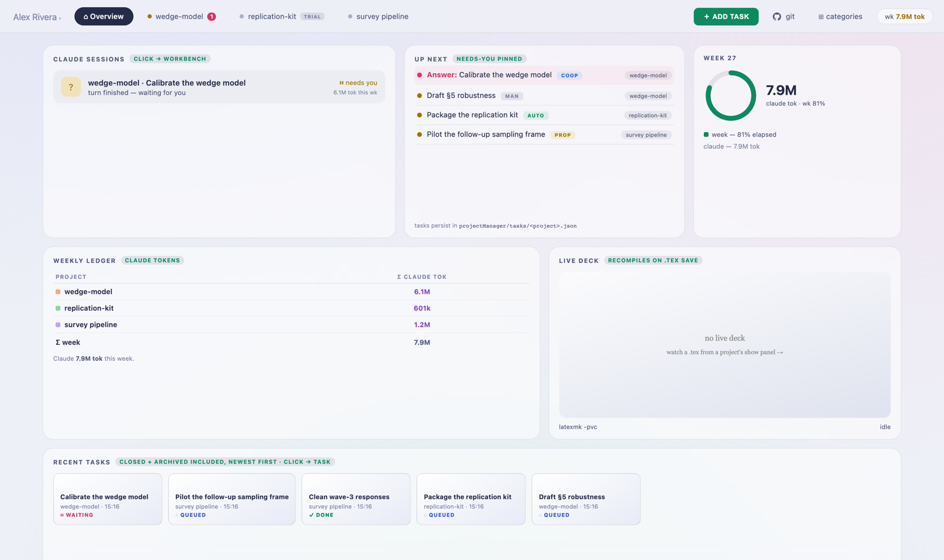Open the Overview home tab
This screenshot has height=560, width=944.
(x=104, y=17)
